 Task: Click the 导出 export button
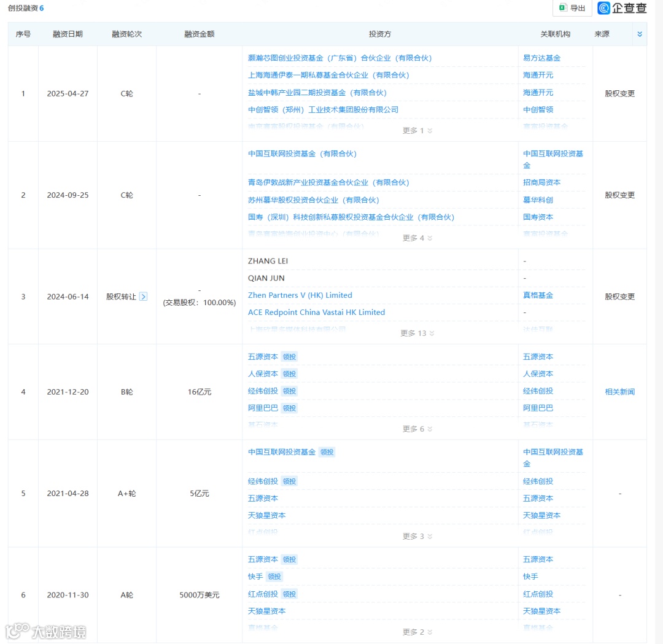tap(572, 7)
